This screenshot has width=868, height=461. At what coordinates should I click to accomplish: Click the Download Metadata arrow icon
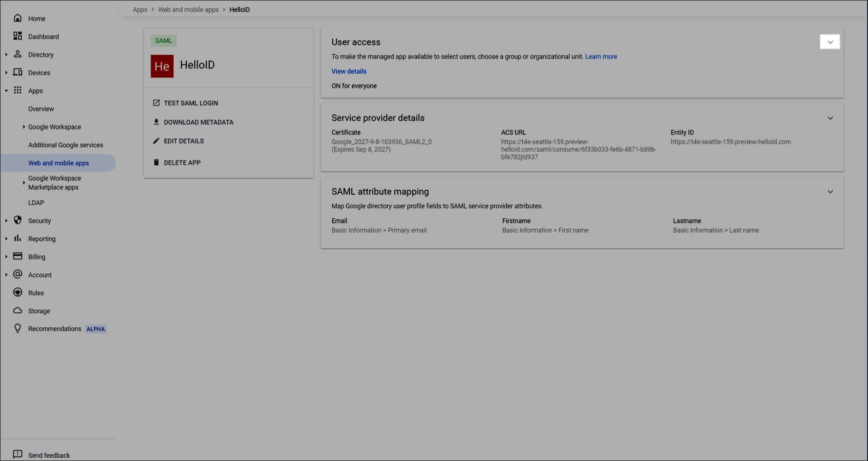(156, 122)
